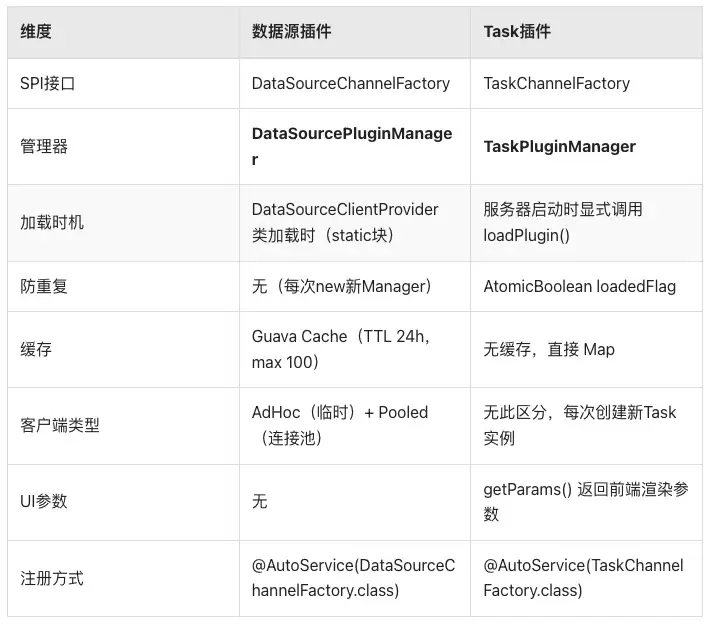
Task: Select the @AutoService(DataSourceChannelFactory.class) cell
Action: click(353, 578)
